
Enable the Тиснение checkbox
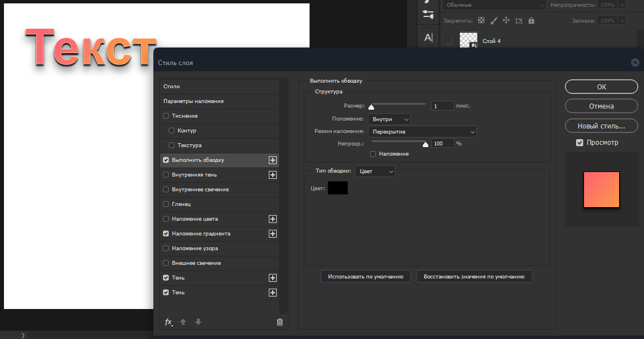click(x=166, y=116)
